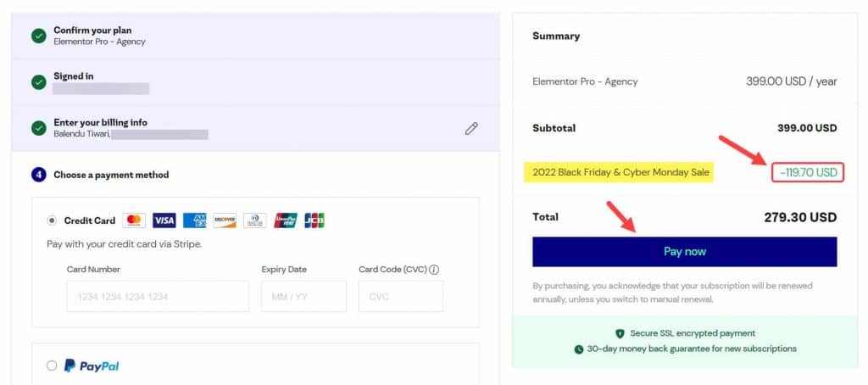Screen dimensions: 868x385
Task: Click the Confirm your plan step checkmark
Action: (39, 36)
